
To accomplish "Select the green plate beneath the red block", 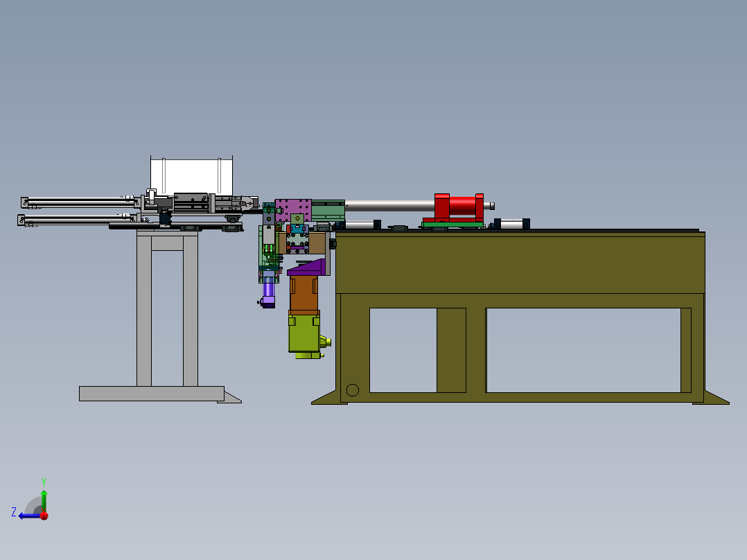I will 453,225.
